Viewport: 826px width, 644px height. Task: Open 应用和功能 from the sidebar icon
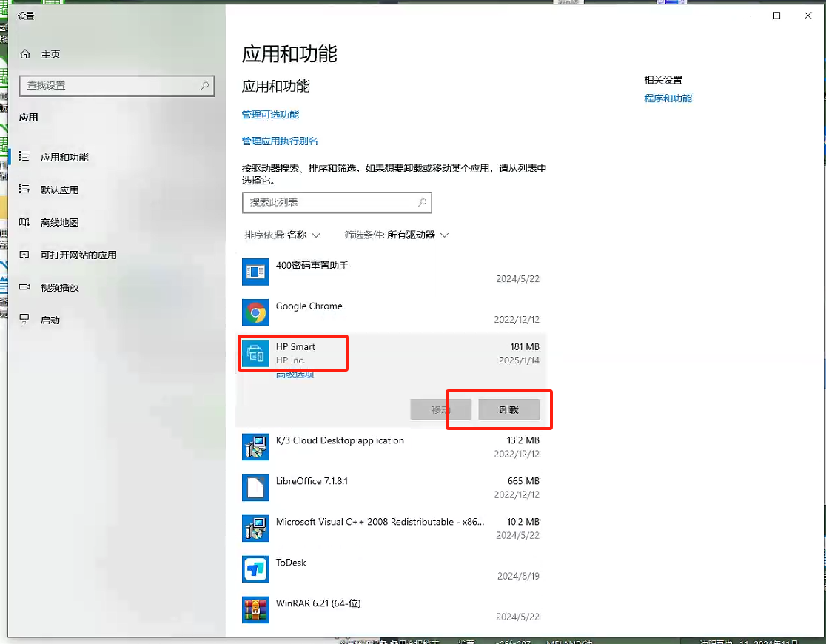[24, 156]
